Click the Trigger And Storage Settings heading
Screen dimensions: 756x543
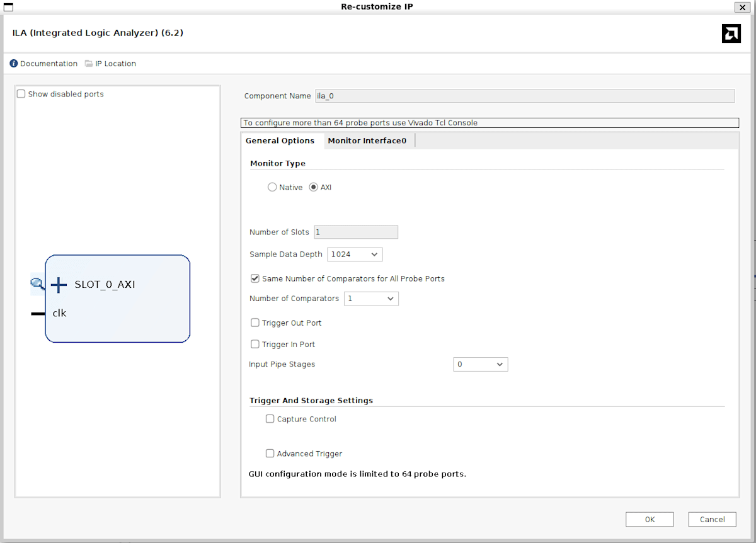pyautogui.click(x=311, y=401)
